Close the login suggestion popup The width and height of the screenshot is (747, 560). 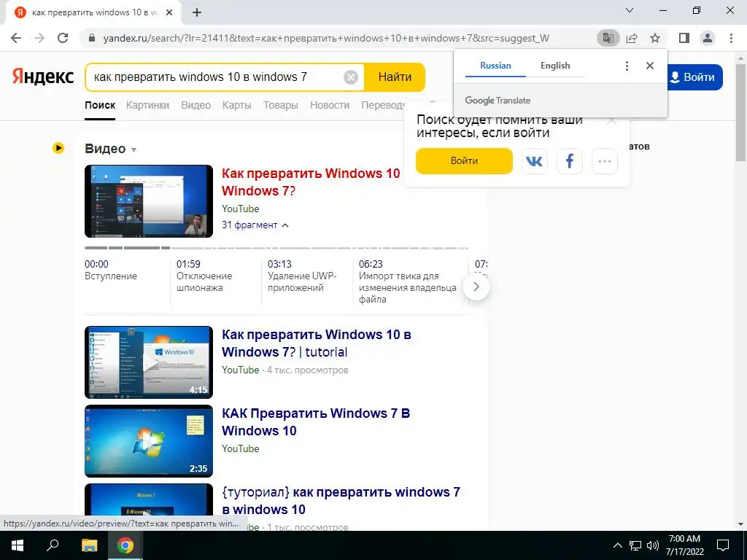(x=612, y=122)
